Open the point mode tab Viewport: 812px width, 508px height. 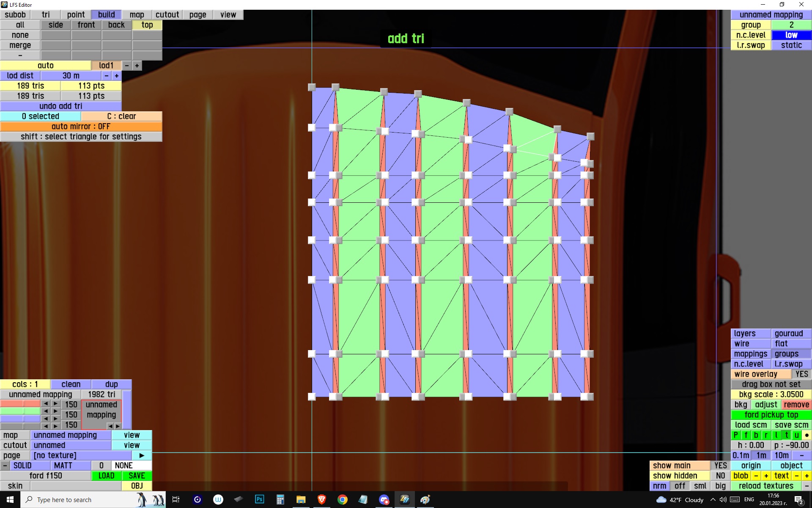coord(76,15)
